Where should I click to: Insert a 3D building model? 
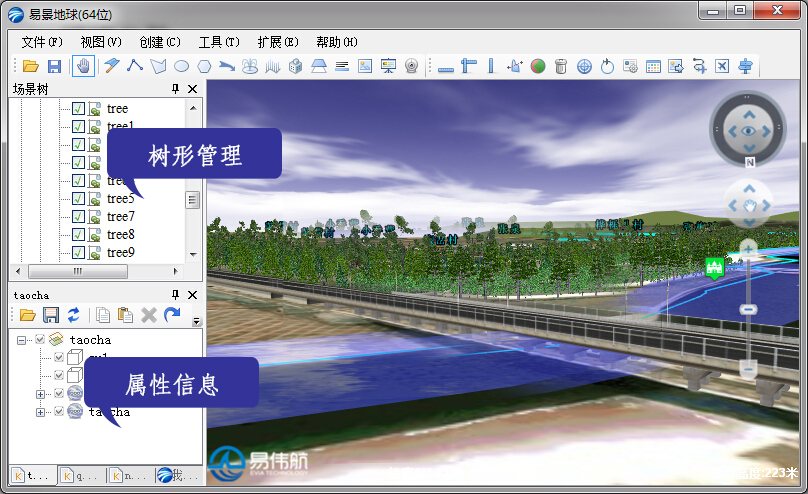[295, 66]
